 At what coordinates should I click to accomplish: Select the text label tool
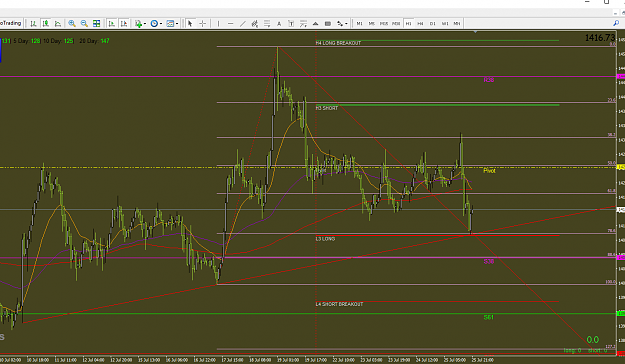[291, 24]
